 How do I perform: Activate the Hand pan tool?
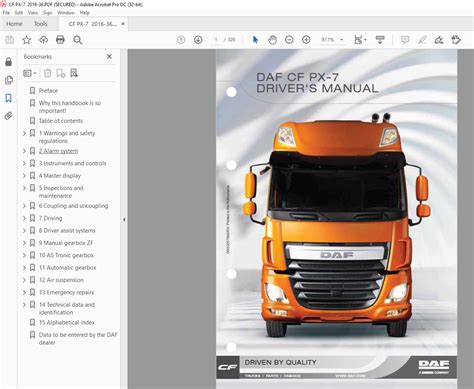(272, 40)
